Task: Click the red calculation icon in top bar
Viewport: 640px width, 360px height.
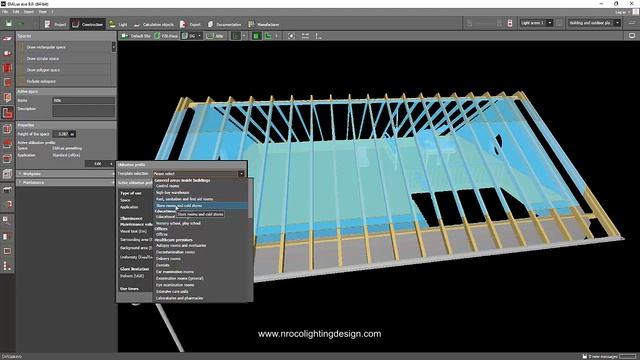Action: (510, 23)
